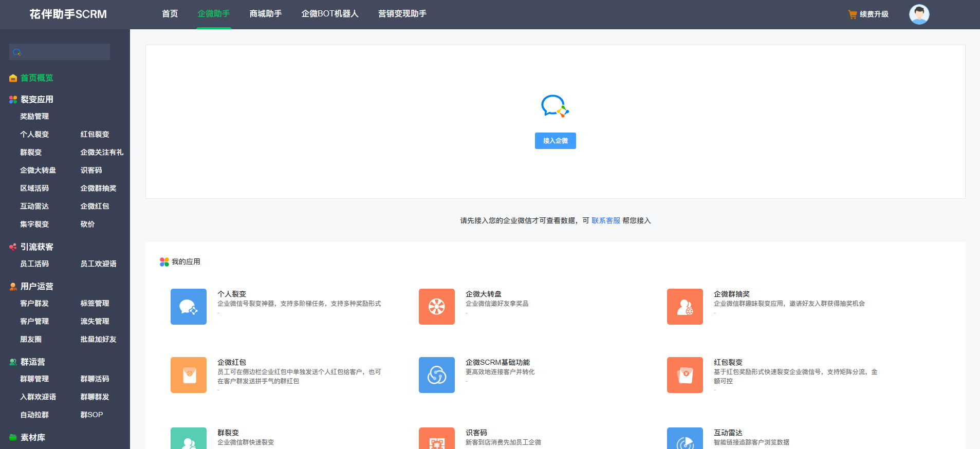Open the 企微BOT机器人 tab

(x=330, y=14)
